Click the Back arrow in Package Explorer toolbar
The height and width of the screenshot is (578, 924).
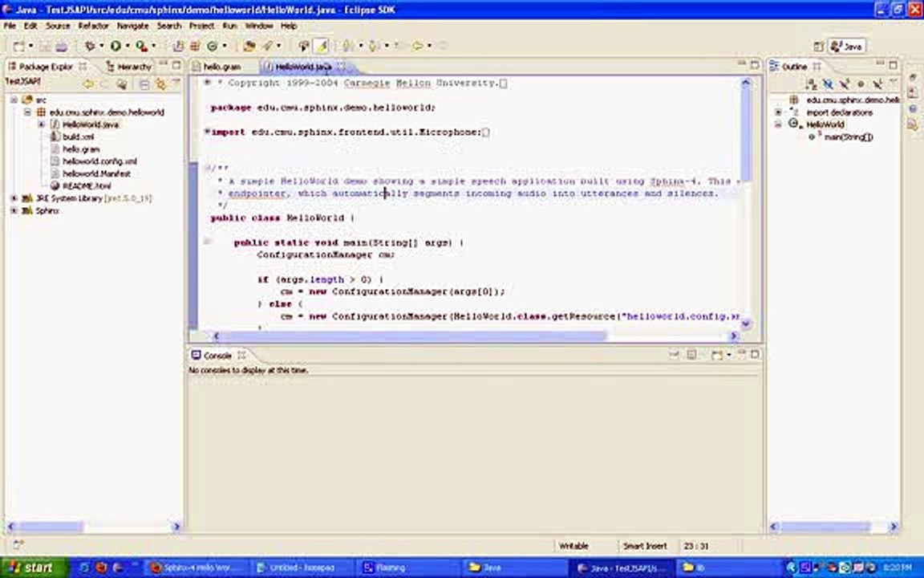tap(88, 85)
